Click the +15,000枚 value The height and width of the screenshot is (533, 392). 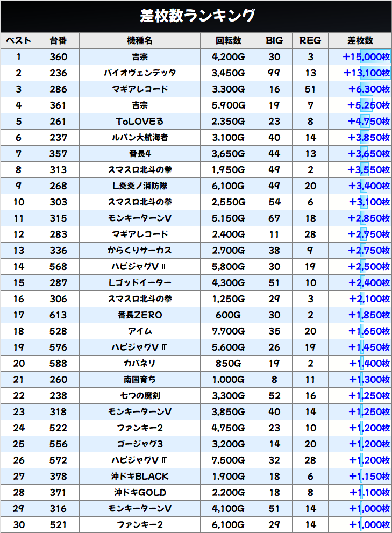pos(366,57)
